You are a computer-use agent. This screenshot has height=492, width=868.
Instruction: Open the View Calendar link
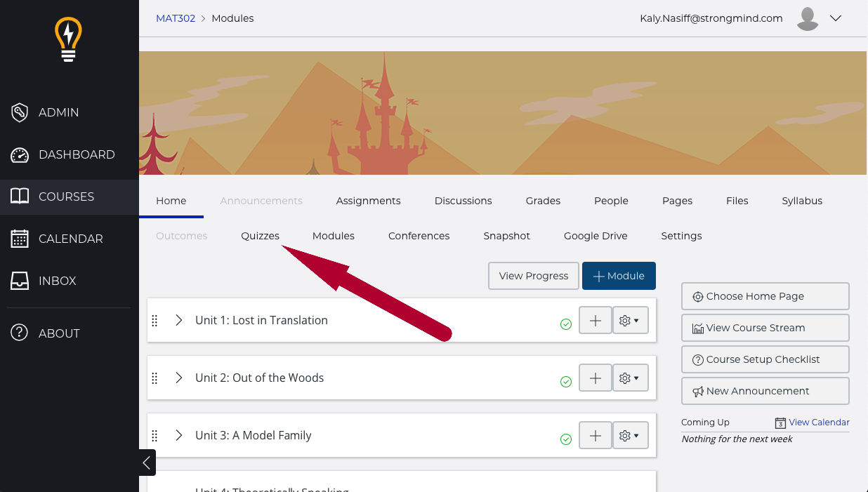point(818,423)
